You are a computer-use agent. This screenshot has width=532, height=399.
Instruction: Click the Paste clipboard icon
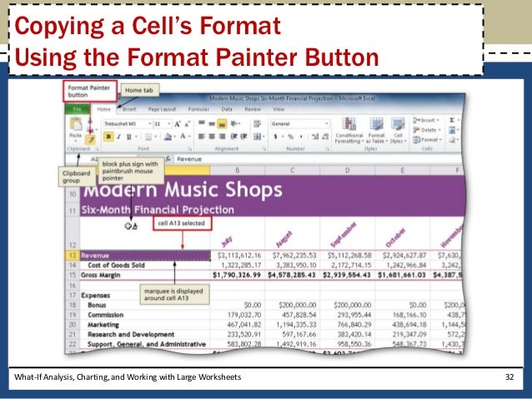[76, 124]
